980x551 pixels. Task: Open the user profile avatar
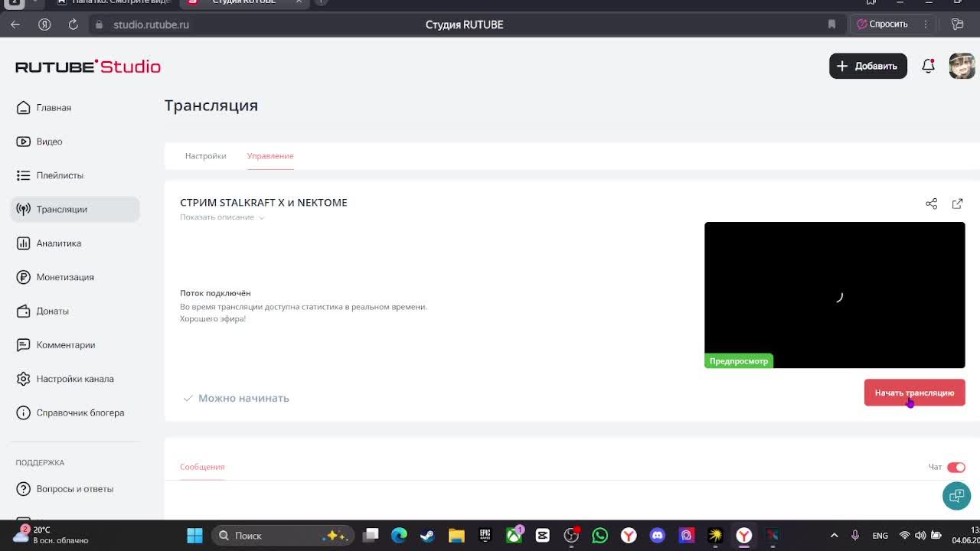[x=962, y=66]
